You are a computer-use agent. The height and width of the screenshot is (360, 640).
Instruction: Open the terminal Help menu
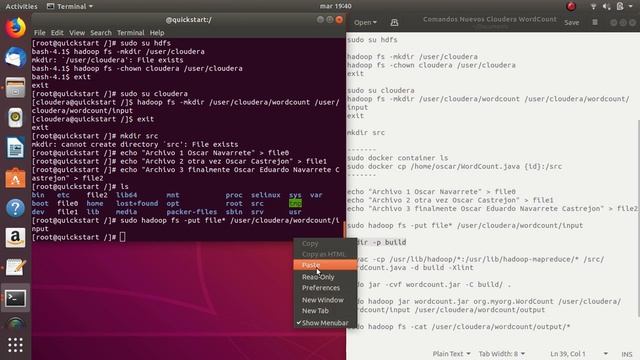[157, 33]
